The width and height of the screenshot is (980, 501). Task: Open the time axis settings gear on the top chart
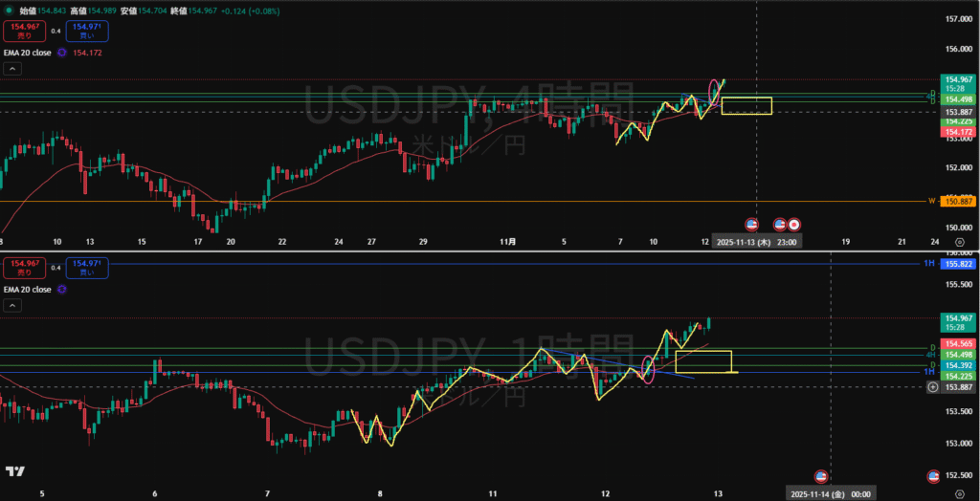coord(959,243)
